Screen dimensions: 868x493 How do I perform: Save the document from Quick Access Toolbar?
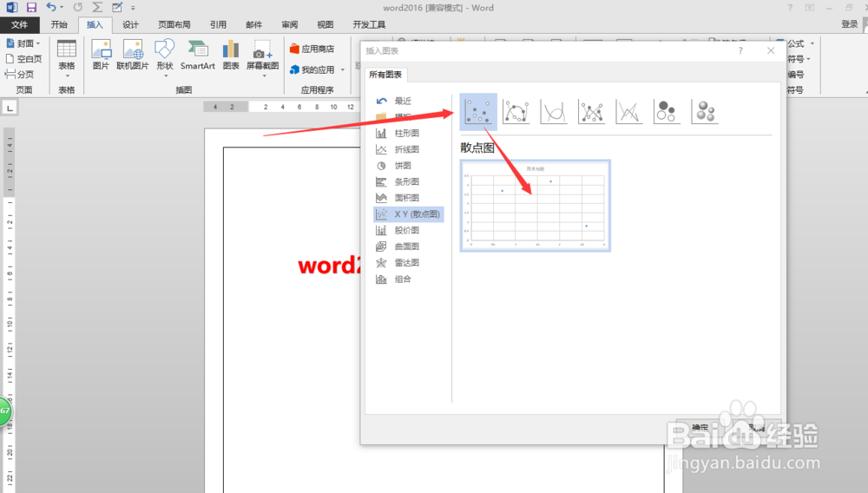pos(31,7)
